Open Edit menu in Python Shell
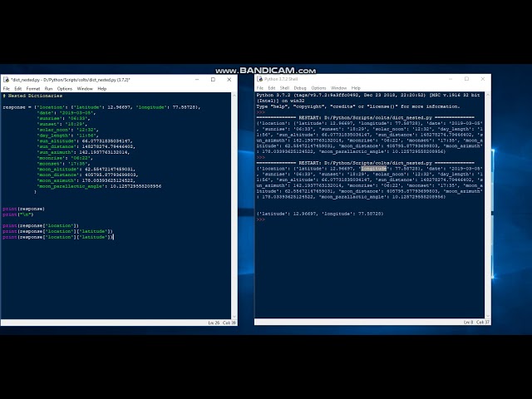The height and width of the screenshot is (399, 532). tap(272, 88)
